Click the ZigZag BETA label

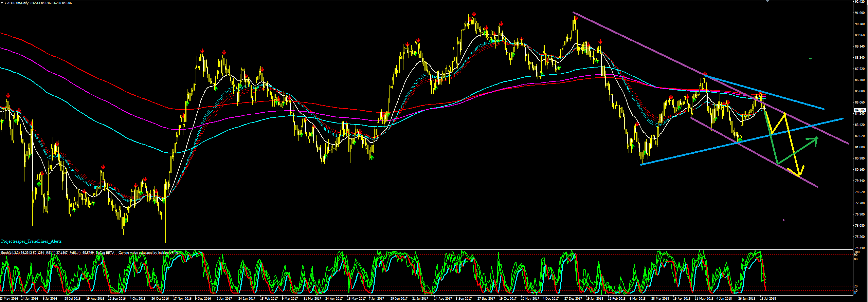pos(105,253)
